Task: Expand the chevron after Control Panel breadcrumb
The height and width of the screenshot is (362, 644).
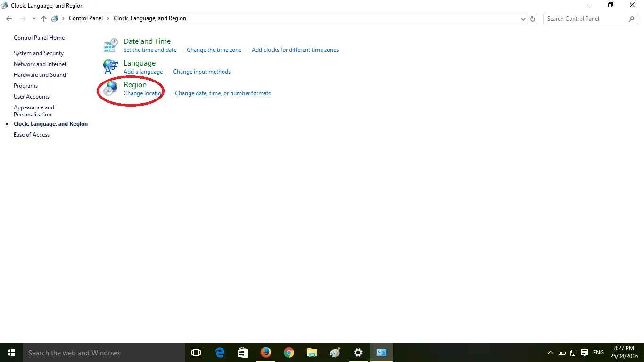Action: coord(108,19)
